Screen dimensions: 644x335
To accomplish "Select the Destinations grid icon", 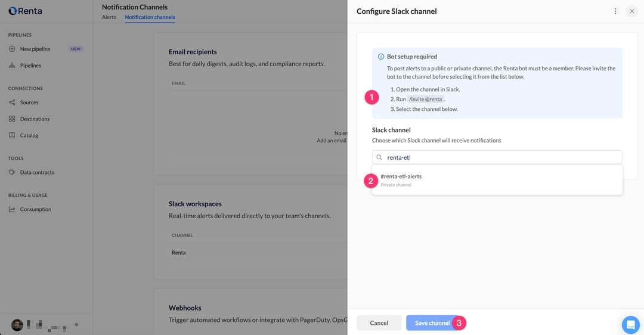I will [x=12, y=119].
